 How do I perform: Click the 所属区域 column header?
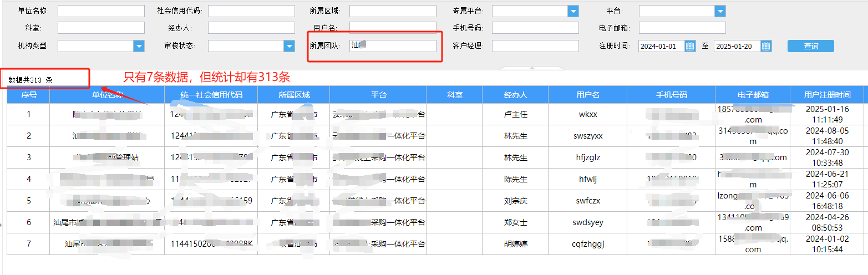pyautogui.click(x=294, y=95)
